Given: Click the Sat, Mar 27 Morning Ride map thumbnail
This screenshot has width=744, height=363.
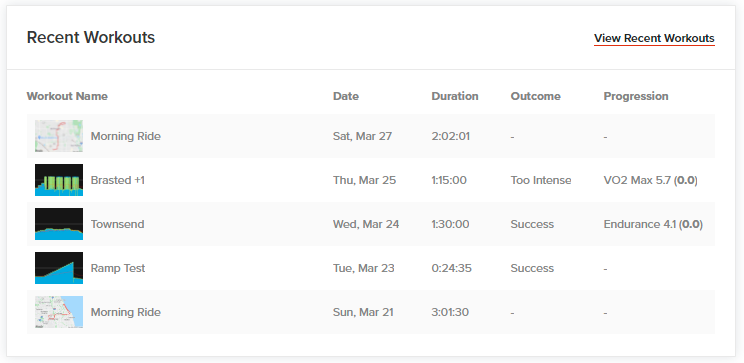Looking at the screenshot, I should [x=59, y=136].
